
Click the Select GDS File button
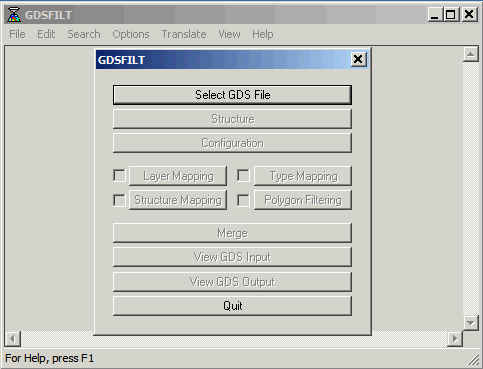232,95
